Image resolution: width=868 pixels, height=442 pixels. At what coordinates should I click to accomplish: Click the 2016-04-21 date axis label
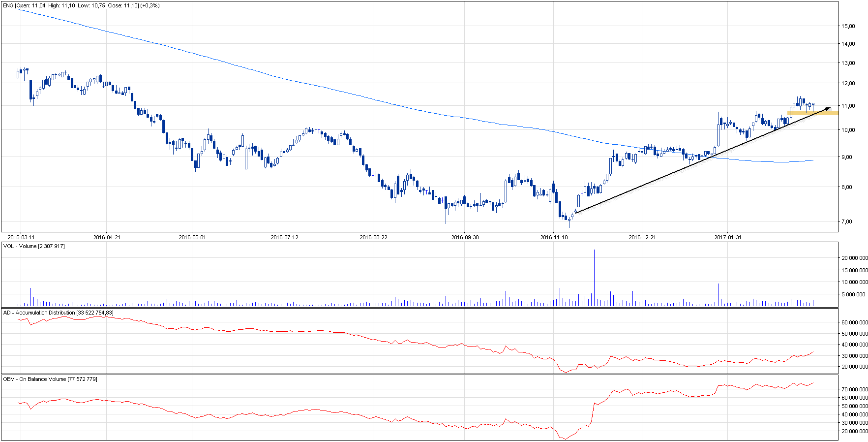(107, 237)
